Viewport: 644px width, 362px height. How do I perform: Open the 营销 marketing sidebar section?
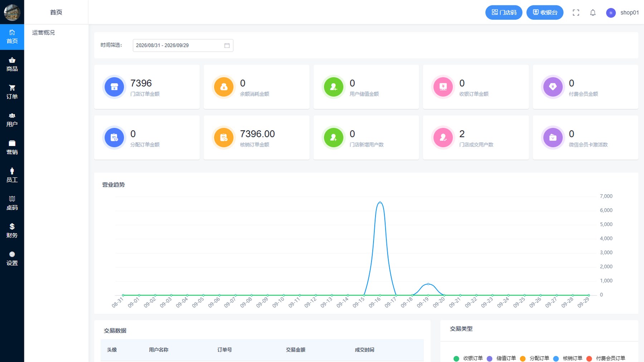[12, 148]
